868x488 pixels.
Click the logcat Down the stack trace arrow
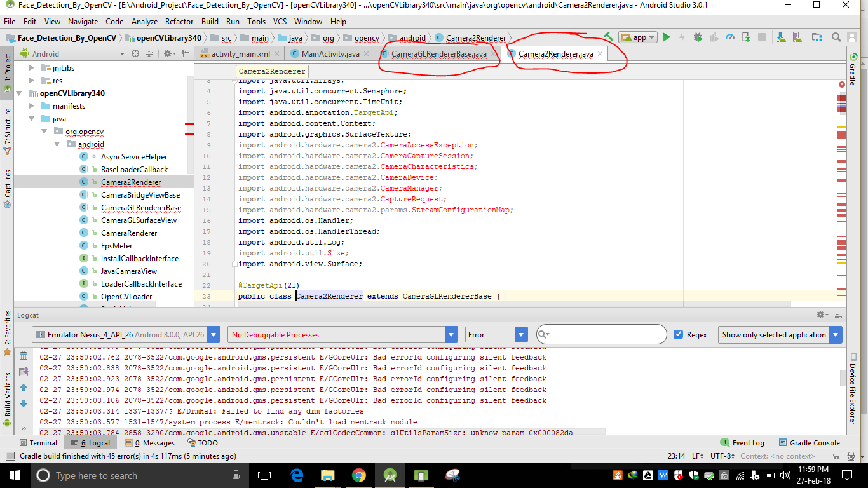24,403
